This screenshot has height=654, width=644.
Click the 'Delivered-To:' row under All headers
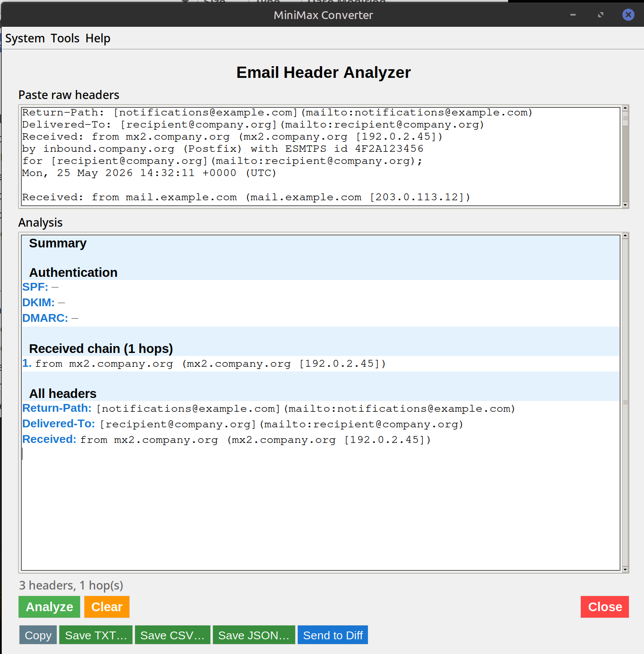(x=242, y=424)
